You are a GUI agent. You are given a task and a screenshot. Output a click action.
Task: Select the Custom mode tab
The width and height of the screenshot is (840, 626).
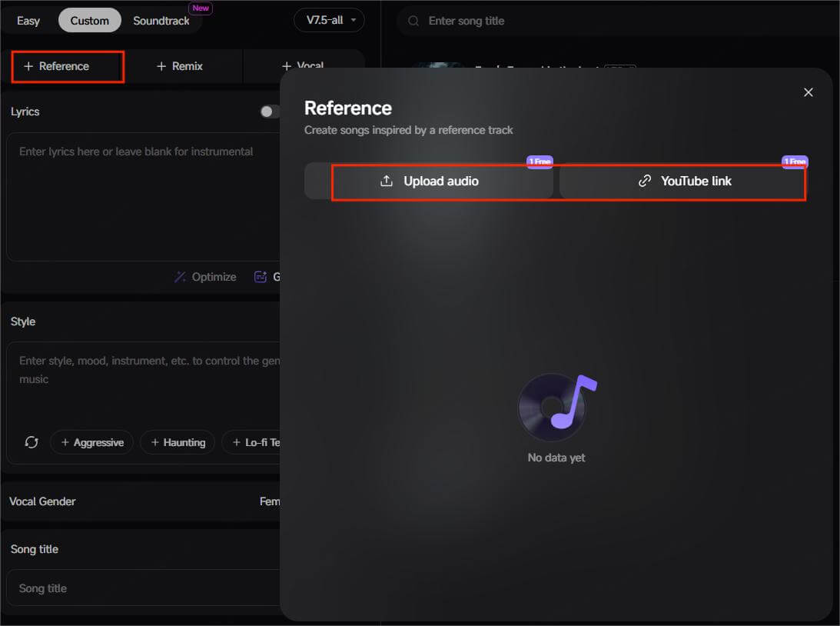pyautogui.click(x=89, y=21)
